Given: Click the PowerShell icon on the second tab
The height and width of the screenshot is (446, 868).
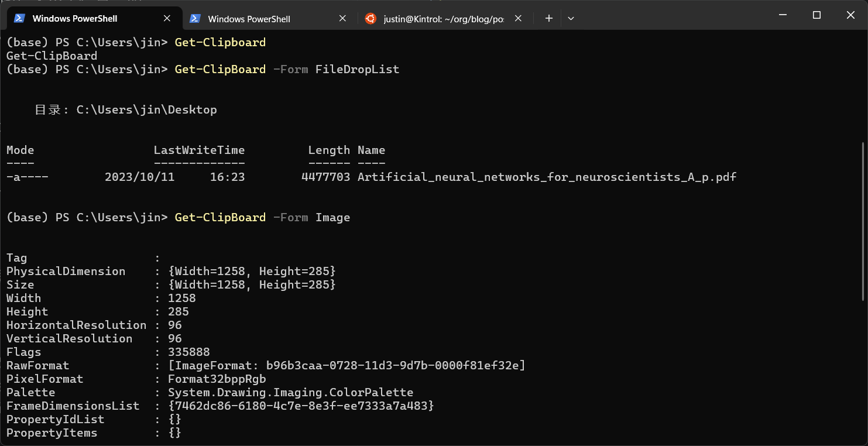Looking at the screenshot, I should pyautogui.click(x=195, y=19).
